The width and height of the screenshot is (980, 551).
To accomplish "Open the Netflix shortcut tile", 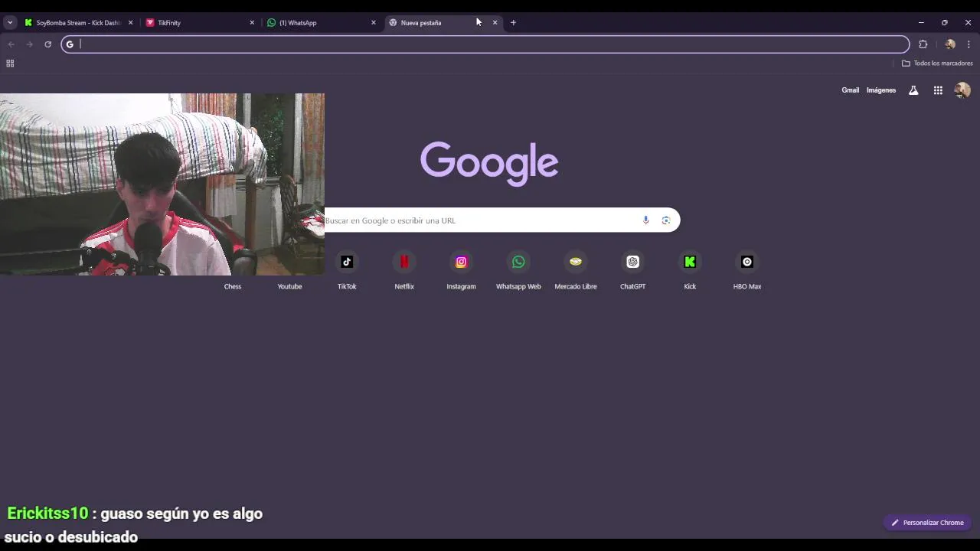I will (404, 271).
